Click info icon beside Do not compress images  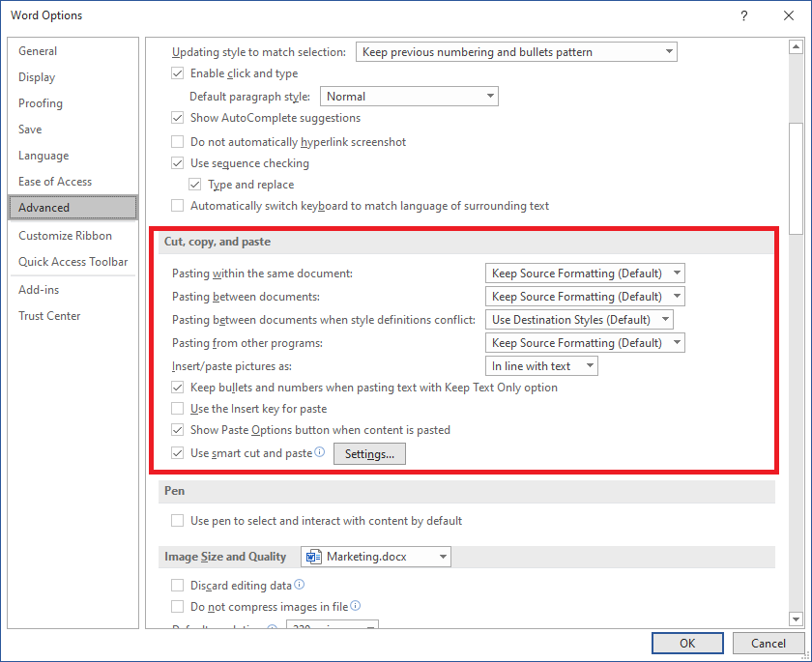tap(356, 606)
